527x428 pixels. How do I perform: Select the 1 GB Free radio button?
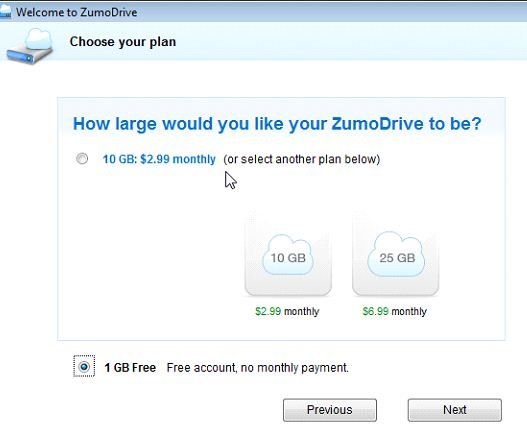pyautogui.click(x=84, y=366)
